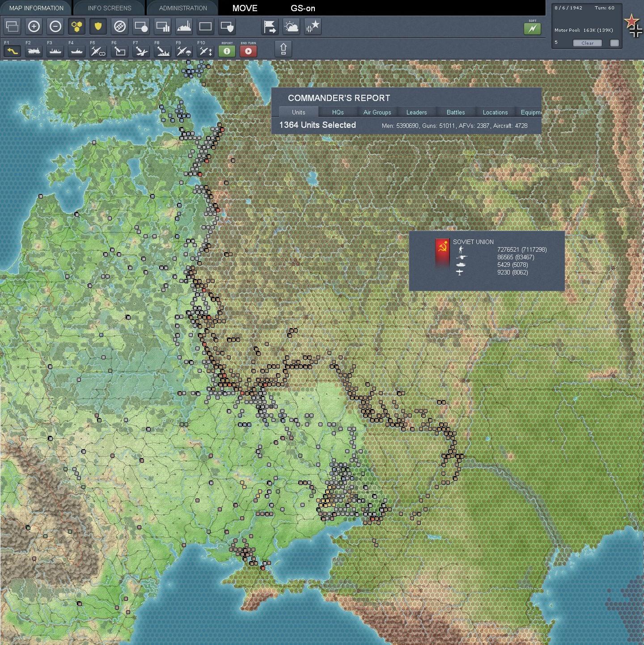Toggle the yellow hex grid overlay
The height and width of the screenshot is (645, 644).
76,27
